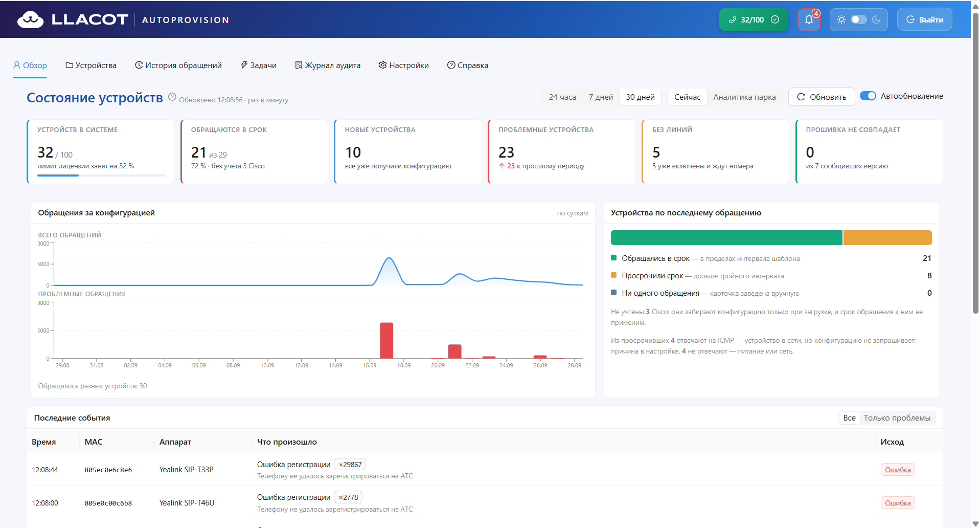Viewport: 980px width, 528px height.
Task: Click the Просрочили срок legend label
Action: 652,276
